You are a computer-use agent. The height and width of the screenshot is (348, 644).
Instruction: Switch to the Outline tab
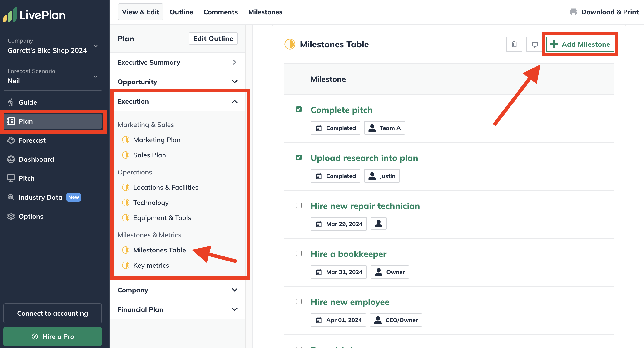[181, 12]
